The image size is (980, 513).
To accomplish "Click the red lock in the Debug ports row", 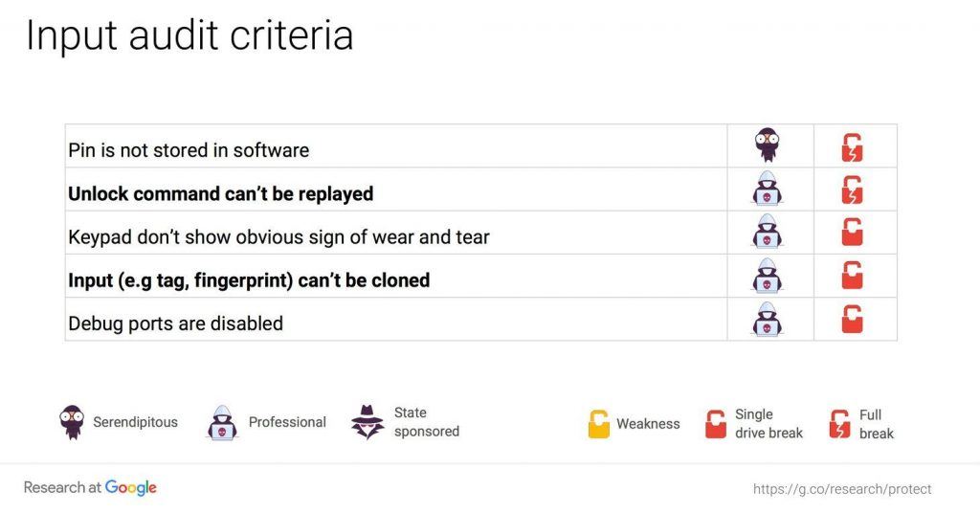I will tap(852, 319).
